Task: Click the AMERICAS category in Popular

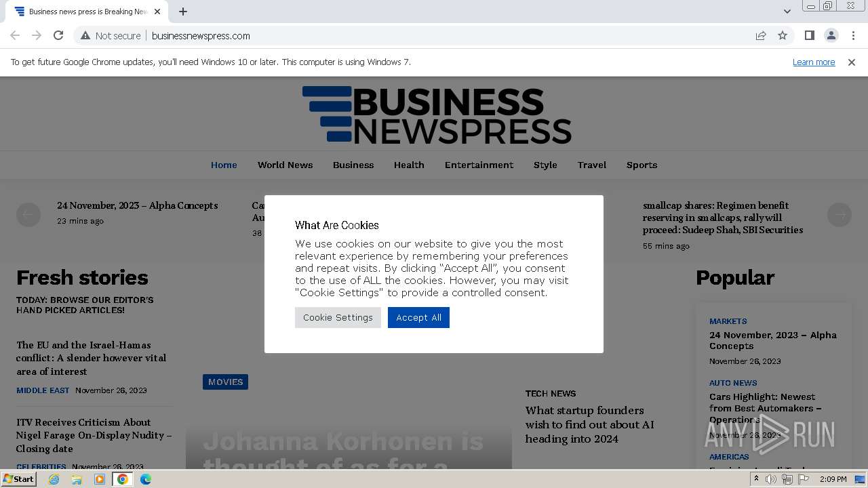Action: [x=729, y=457]
